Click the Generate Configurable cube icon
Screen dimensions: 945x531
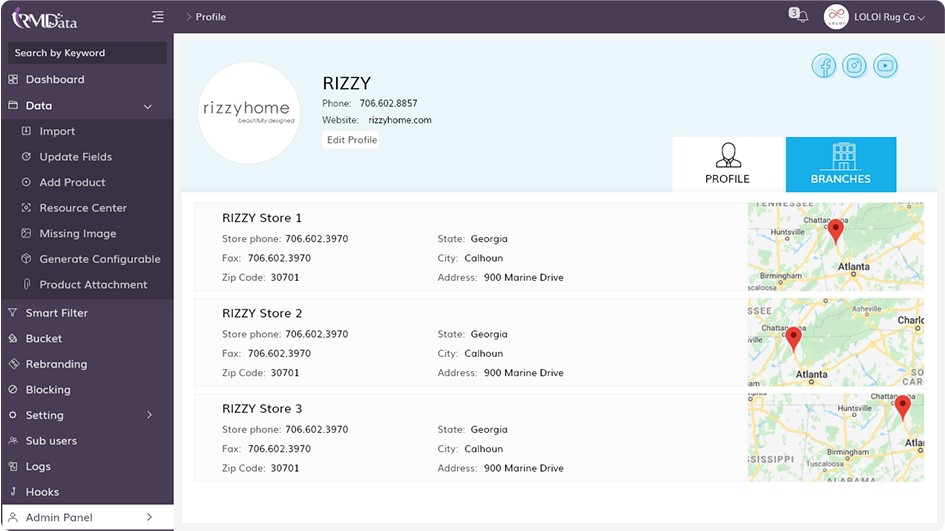[26, 259]
